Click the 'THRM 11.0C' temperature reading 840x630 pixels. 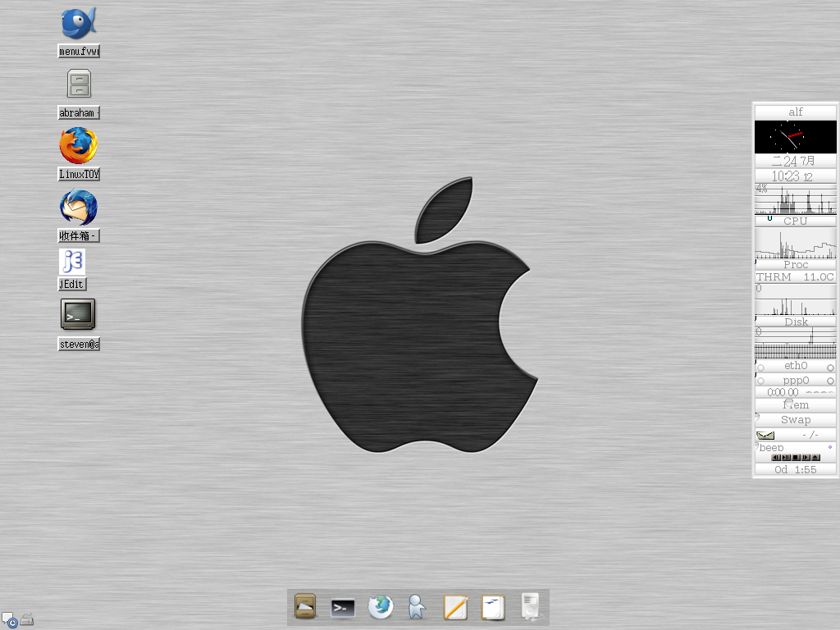tap(796, 277)
